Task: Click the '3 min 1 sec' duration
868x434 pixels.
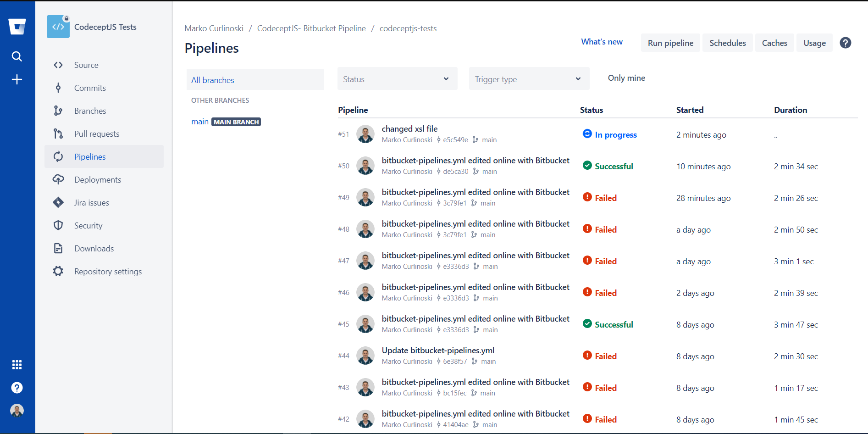Action: coord(794,262)
